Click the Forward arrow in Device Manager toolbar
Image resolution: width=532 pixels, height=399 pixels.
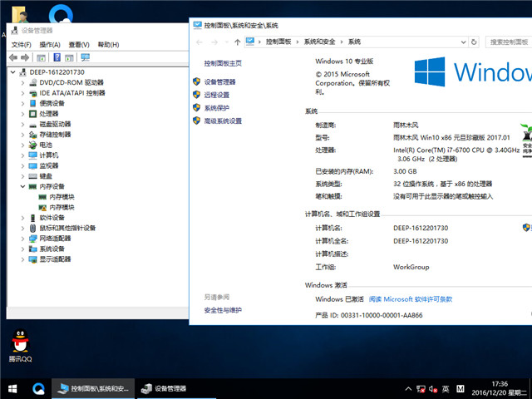pyautogui.click(x=25, y=57)
